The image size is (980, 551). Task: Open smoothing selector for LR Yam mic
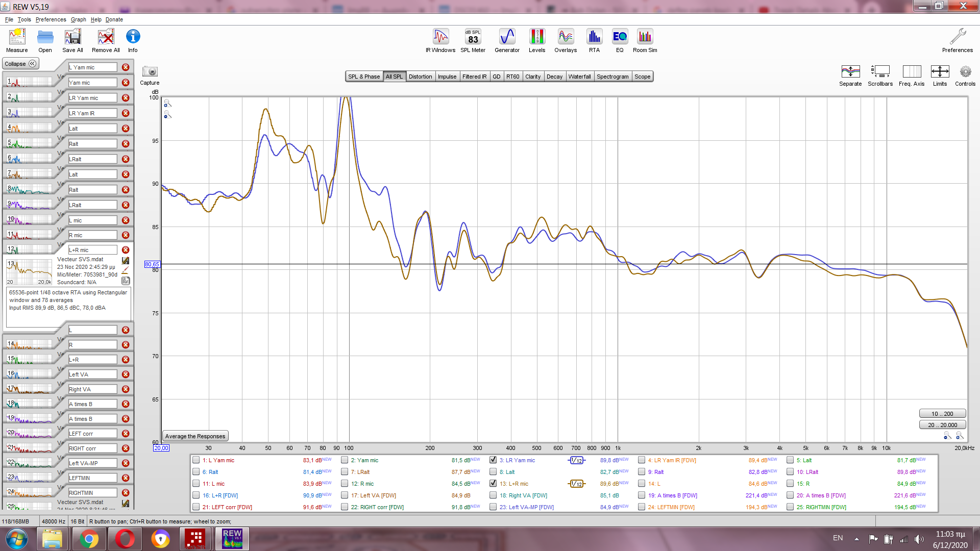coord(576,460)
